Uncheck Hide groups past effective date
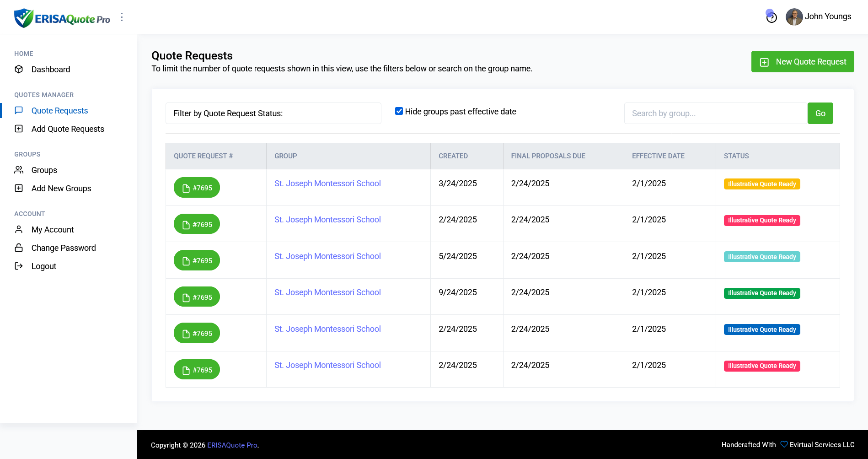868x459 pixels. 399,111
